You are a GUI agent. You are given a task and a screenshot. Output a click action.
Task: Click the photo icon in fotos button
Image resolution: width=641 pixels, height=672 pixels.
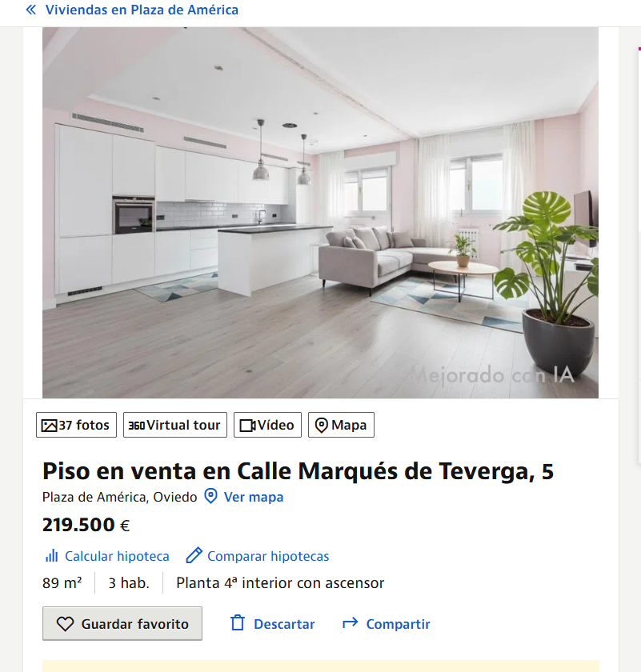[49, 425]
